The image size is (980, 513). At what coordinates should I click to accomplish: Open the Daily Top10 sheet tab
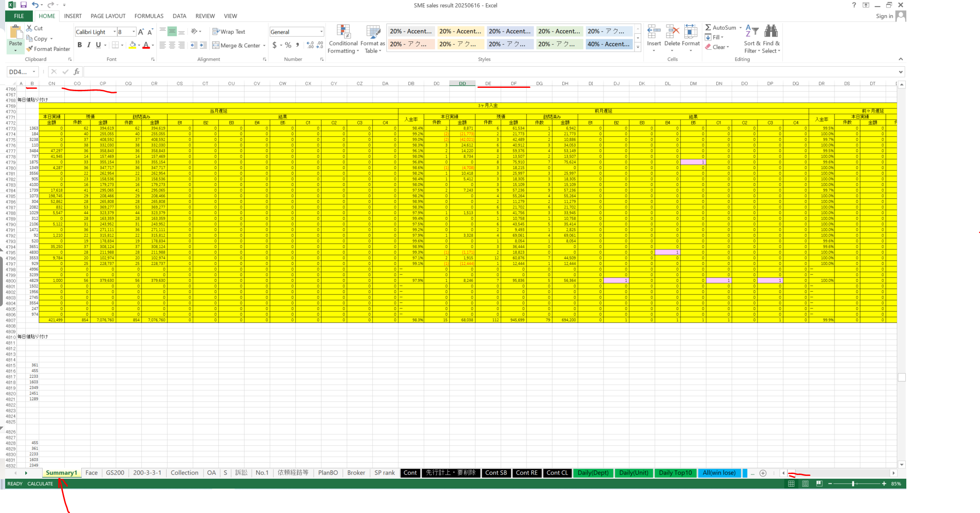(x=675, y=473)
